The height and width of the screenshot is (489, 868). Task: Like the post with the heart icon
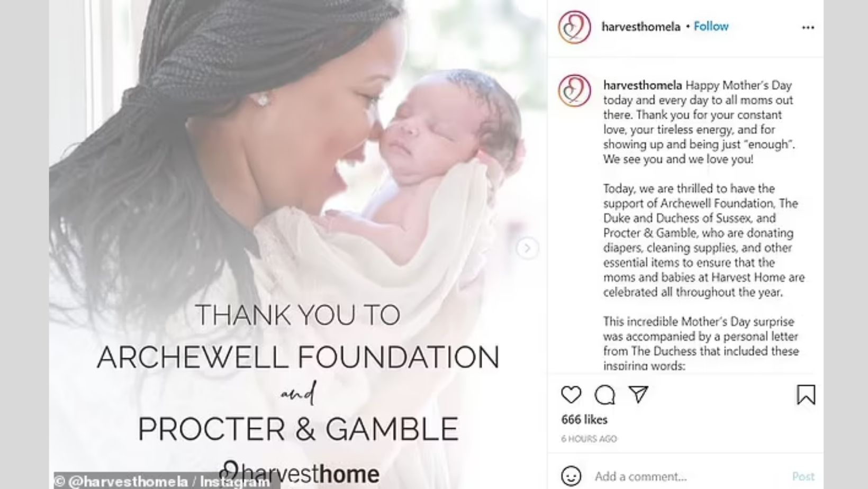(571, 395)
